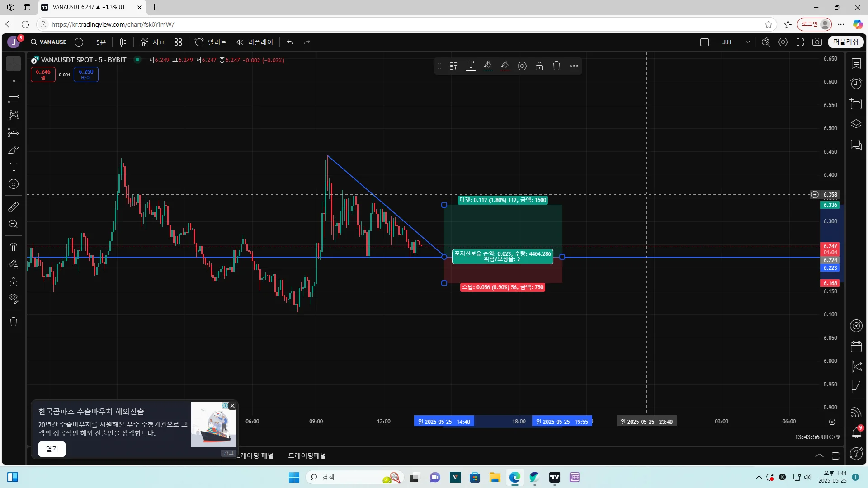Pick the line color pencil swatch
The image size is (868, 488).
[487, 66]
